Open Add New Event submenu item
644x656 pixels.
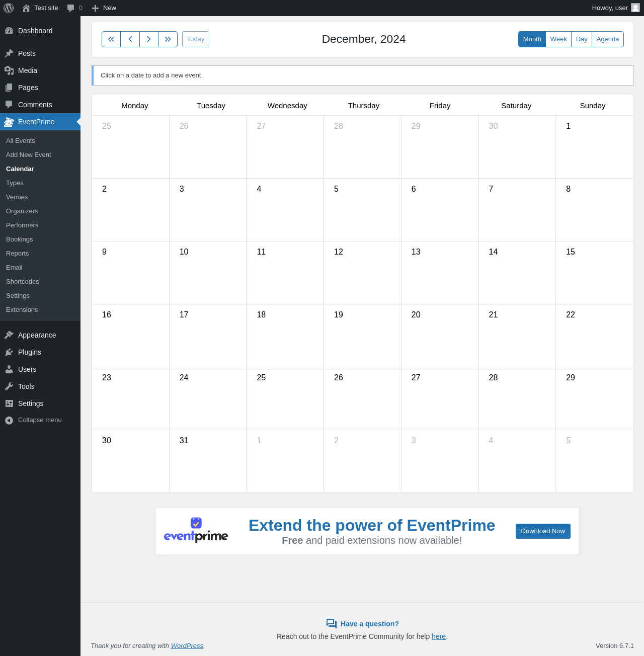pyautogui.click(x=29, y=155)
